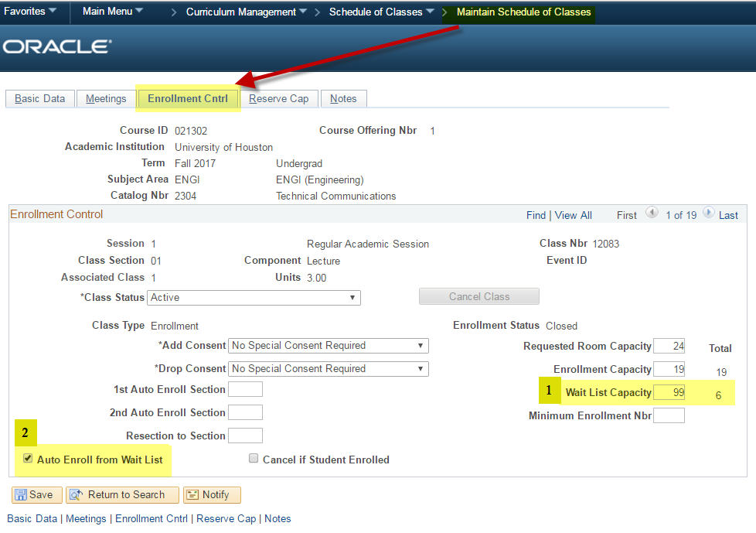Open the Main Menu dropdown
The height and width of the screenshot is (533, 756).
(113, 12)
